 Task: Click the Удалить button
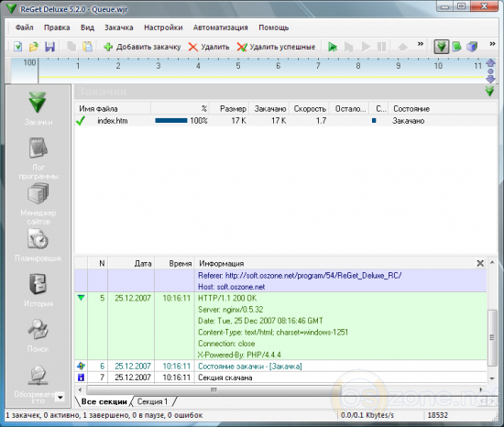pyautogui.click(x=209, y=47)
